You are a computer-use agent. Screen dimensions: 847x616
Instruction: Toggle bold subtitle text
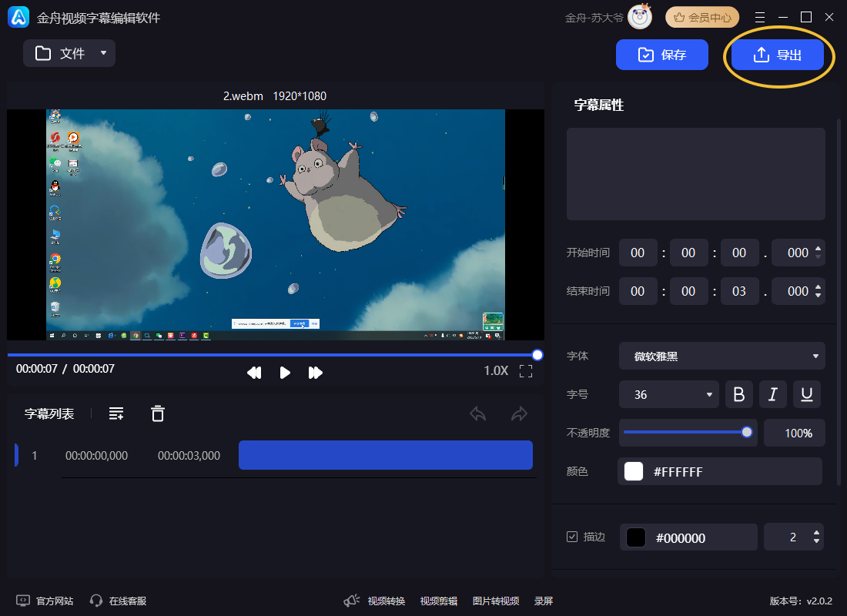click(739, 394)
